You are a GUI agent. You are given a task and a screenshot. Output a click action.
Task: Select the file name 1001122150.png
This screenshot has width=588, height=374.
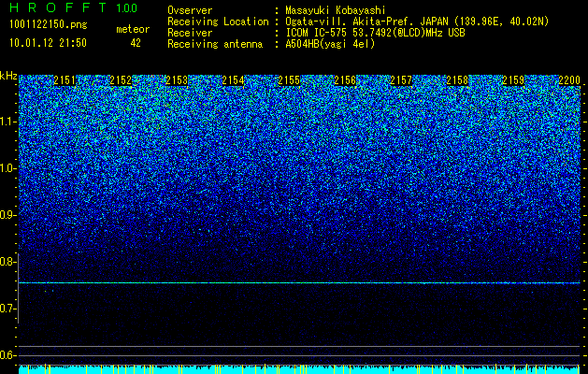click(49, 25)
